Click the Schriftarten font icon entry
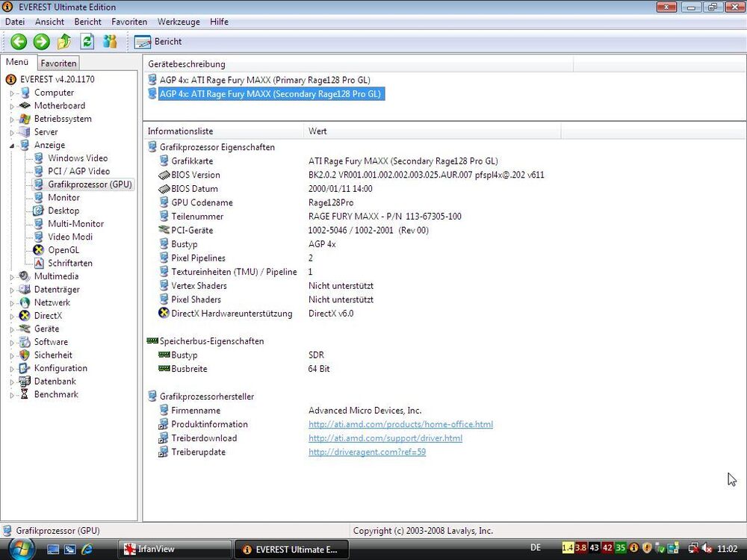 click(39, 264)
